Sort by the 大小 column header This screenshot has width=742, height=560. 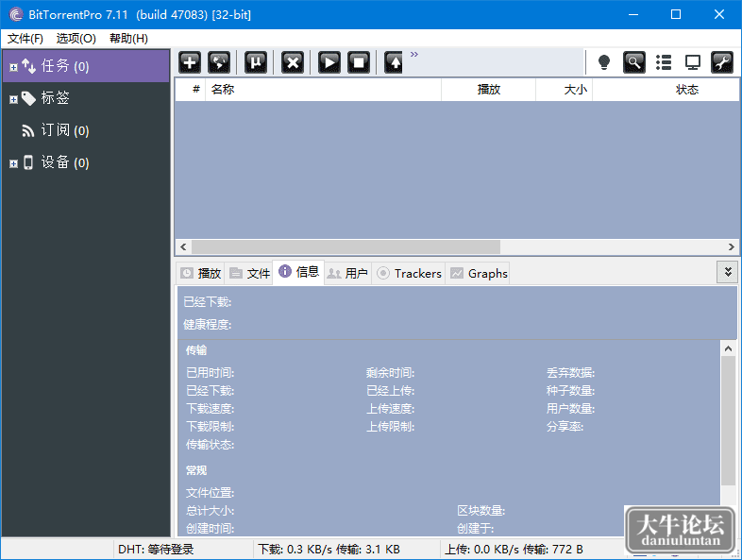[565, 90]
